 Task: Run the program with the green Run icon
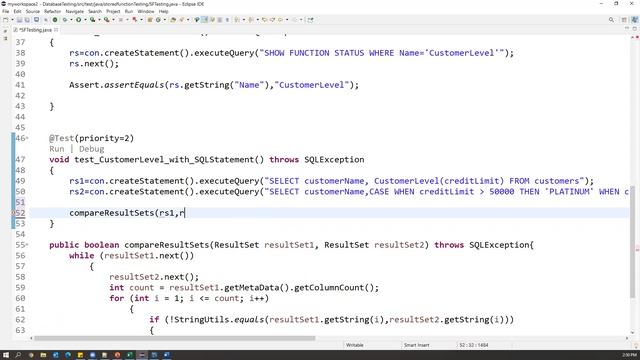point(78,20)
